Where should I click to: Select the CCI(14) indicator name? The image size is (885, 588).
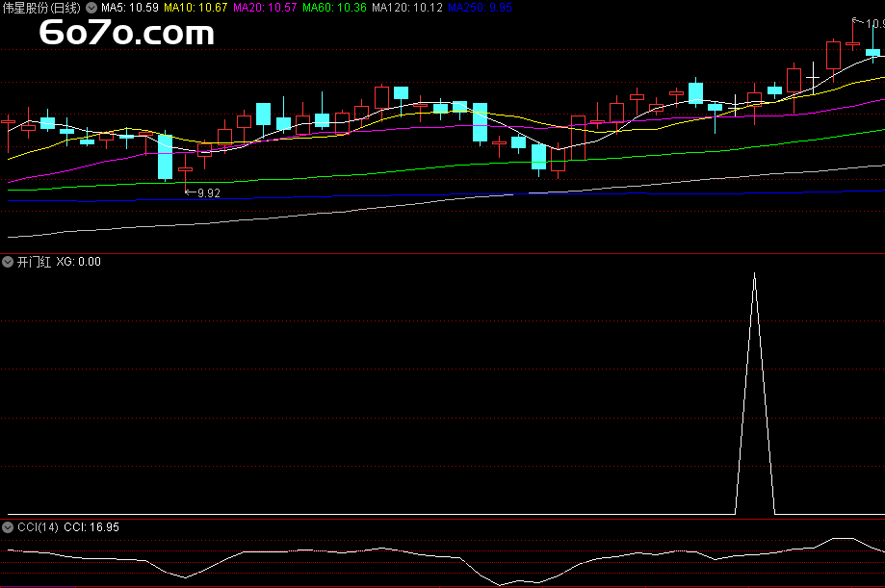[x=38, y=527]
